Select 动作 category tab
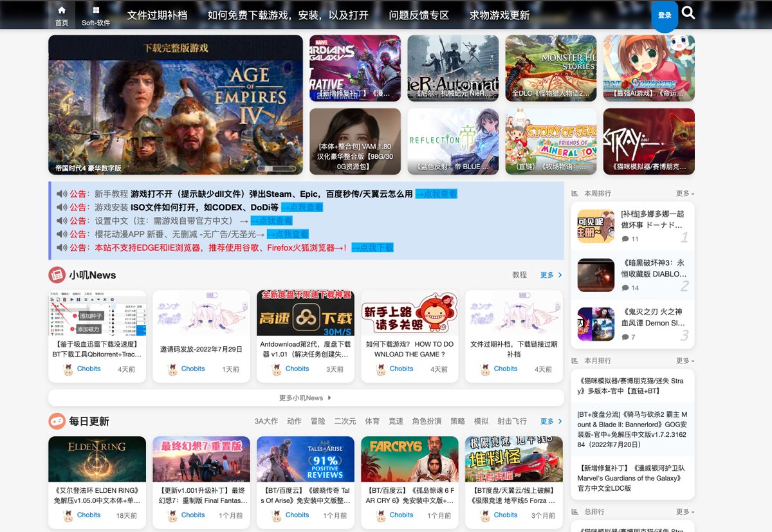The height and width of the screenshot is (532, 772). tap(295, 421)
